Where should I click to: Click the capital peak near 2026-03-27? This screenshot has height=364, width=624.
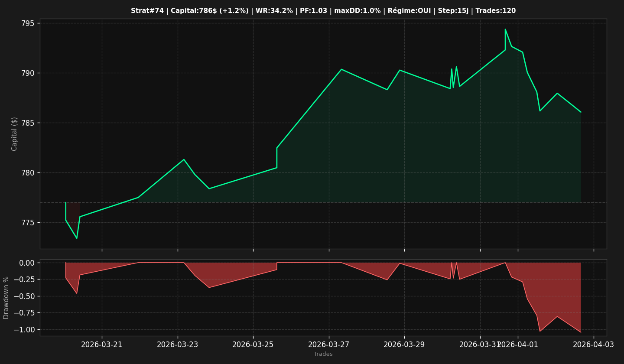(x=341, y=69)
